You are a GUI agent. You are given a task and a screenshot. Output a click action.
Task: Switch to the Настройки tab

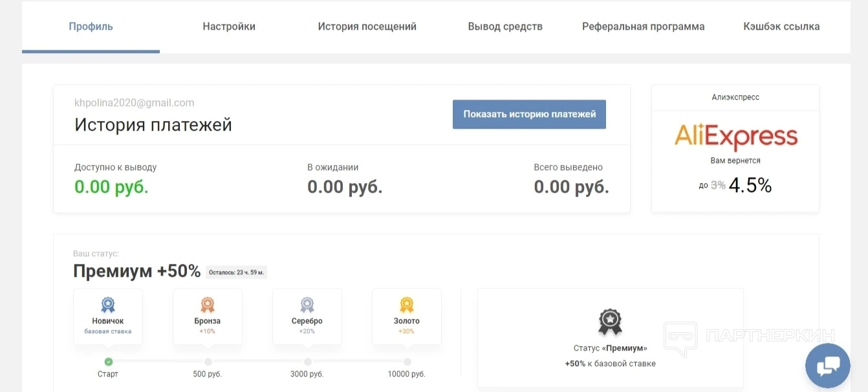tap(229, 27)
